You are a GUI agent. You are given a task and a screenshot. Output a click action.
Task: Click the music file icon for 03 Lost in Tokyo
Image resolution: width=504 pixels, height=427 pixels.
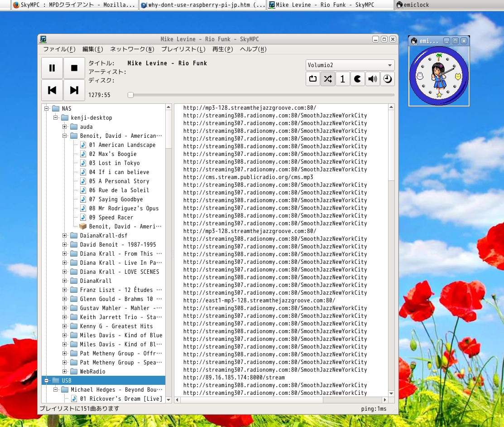click(83, 163)
